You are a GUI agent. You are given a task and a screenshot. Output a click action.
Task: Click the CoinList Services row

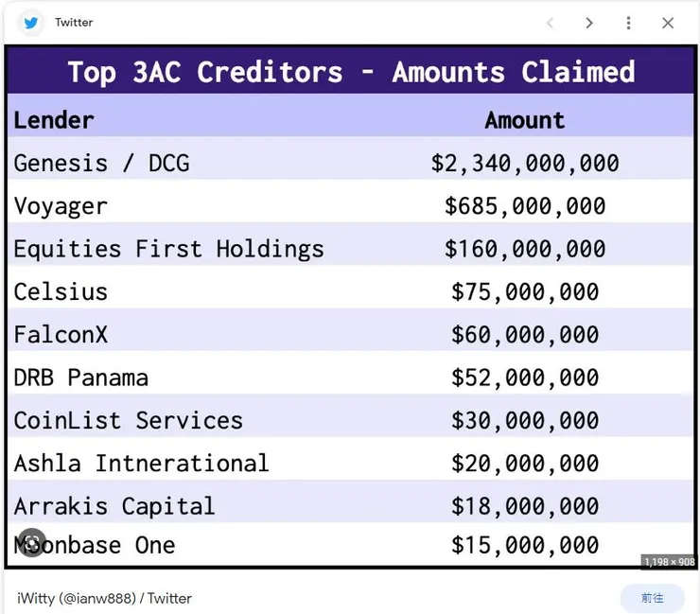128,420
